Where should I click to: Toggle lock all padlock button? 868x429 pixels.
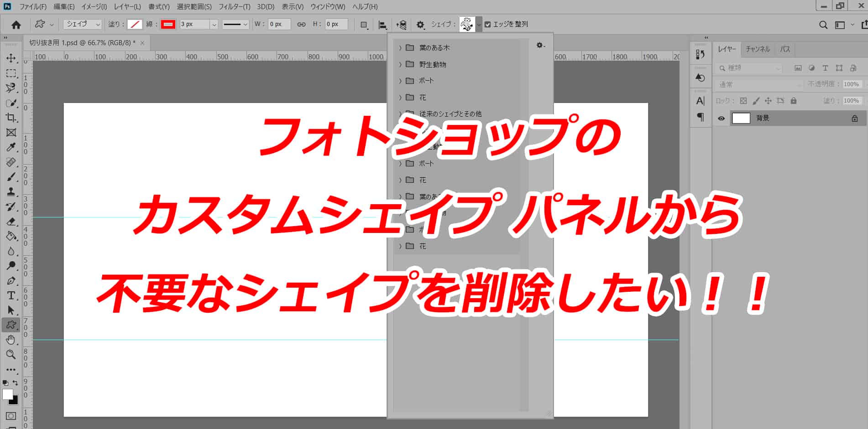click(794, 101)
